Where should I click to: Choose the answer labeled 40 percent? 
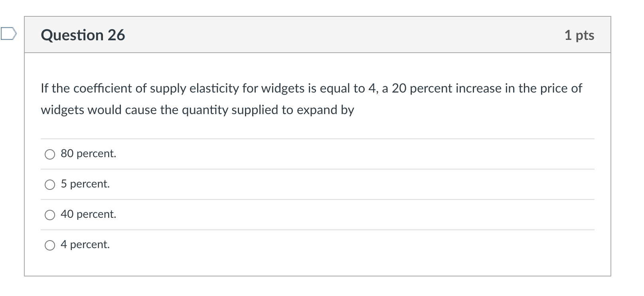coord(88,215)
